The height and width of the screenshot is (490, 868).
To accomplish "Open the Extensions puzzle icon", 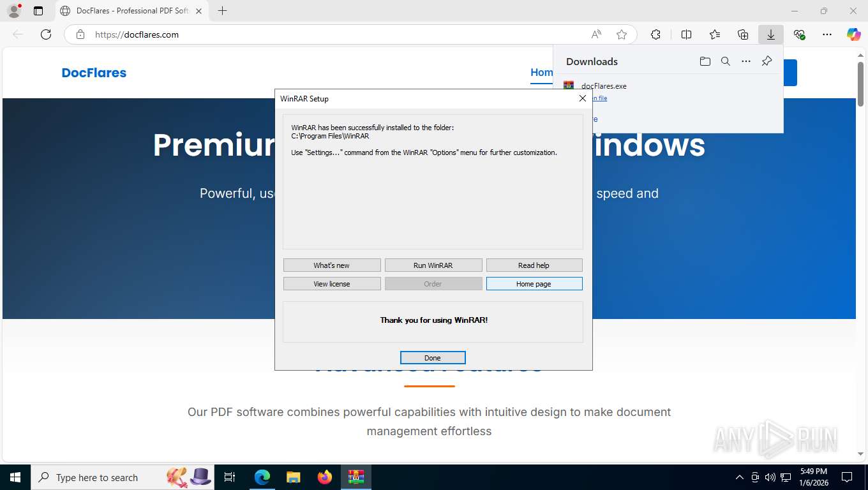I will [x=655, y=34].
